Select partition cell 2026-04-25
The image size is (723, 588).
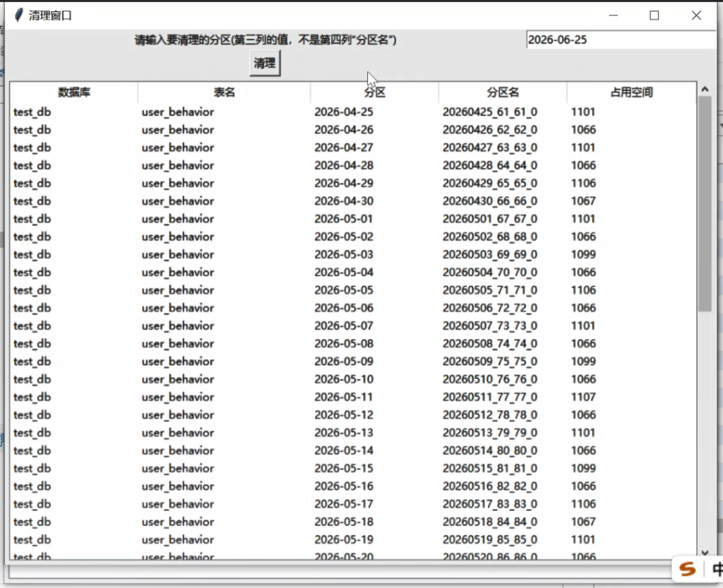coord(344,112)
